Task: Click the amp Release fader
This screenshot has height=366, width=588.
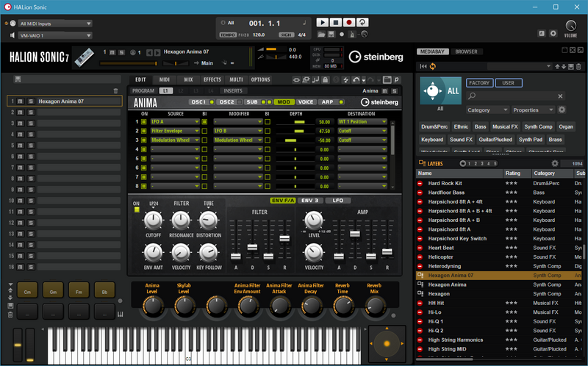Action: 387,251
